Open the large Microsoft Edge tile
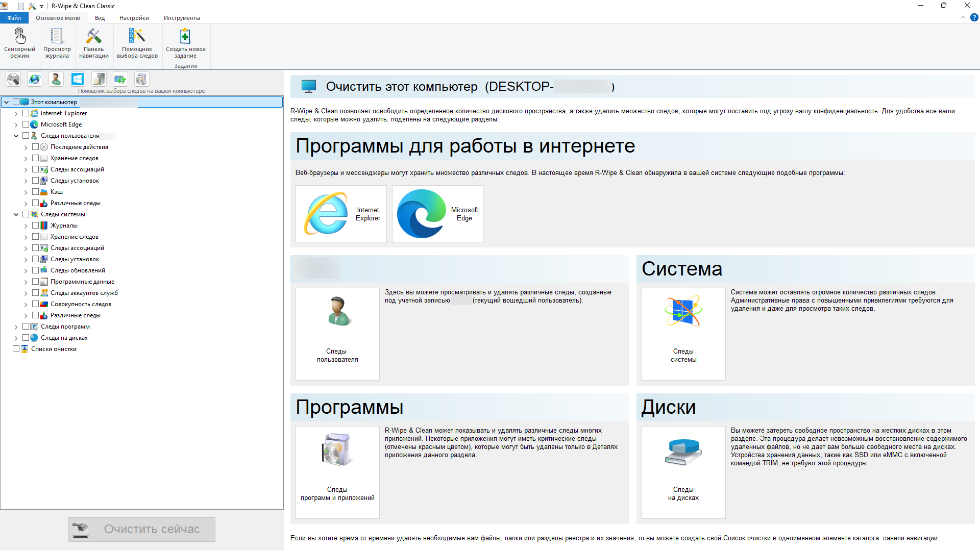Viewport: 980px width, 551px height. [437, 214]
